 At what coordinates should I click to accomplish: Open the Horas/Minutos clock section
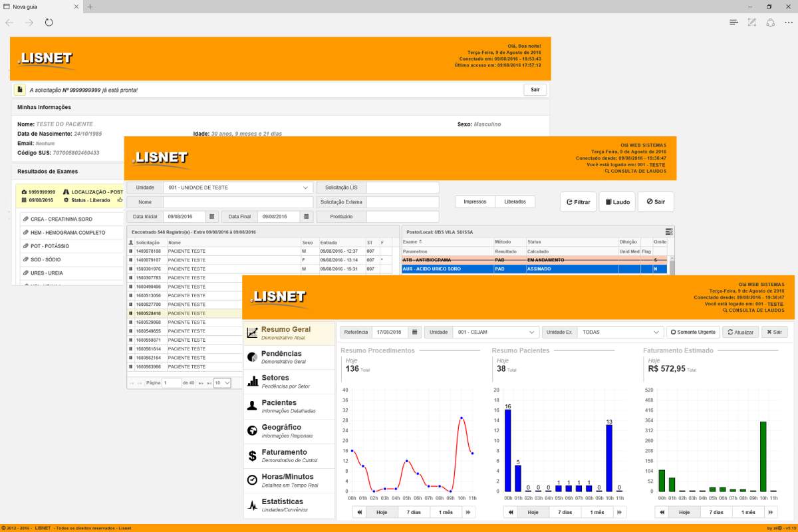(x=289, y=480)
